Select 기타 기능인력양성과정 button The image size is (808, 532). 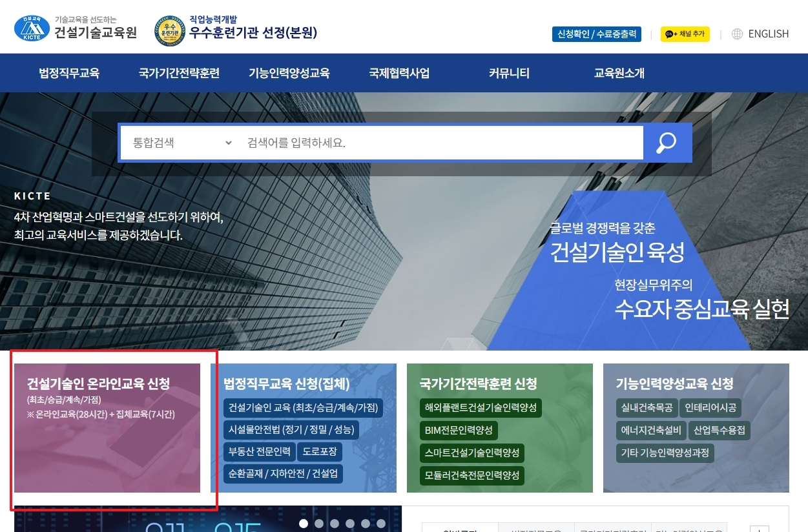tap(665, 453)
